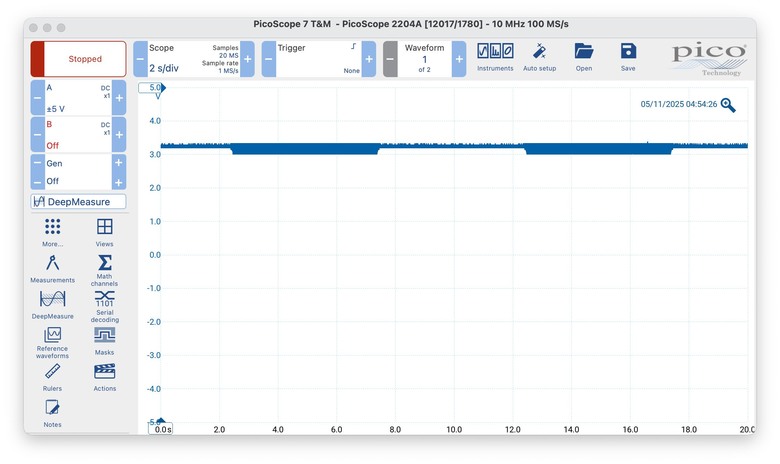Increase channel A input range

119,98
